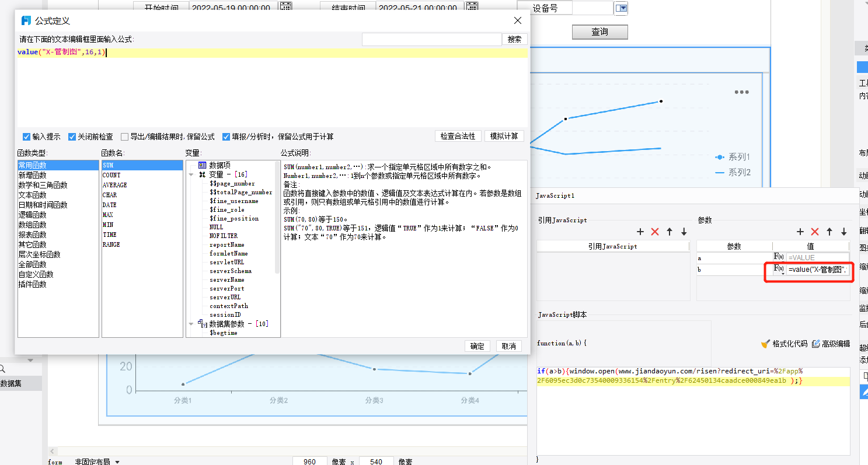The image size is (868, 465).
Task: Move referenced JavaScript entry up
Action: coord(670,232)
